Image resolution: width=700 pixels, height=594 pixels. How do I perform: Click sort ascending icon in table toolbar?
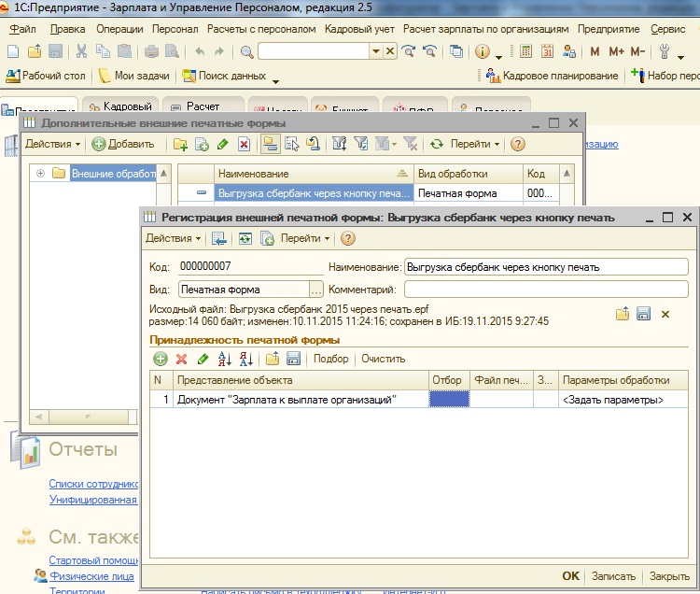point(225,359)
